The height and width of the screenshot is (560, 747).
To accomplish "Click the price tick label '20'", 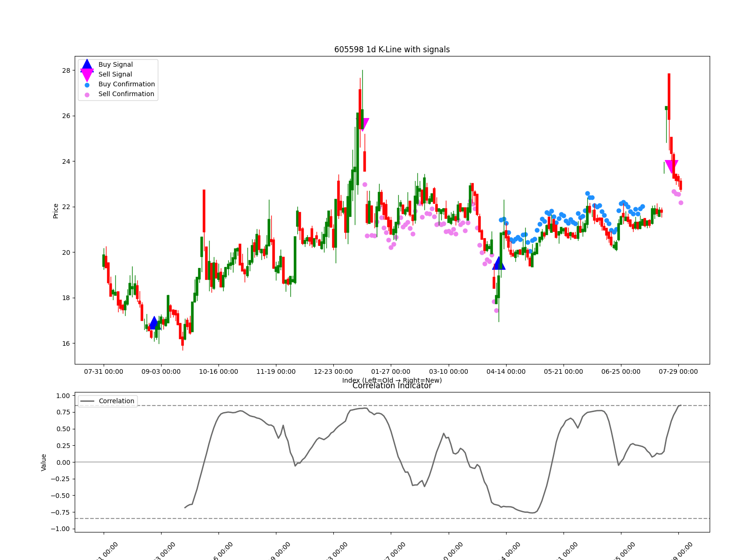I will tap(66, 252).
